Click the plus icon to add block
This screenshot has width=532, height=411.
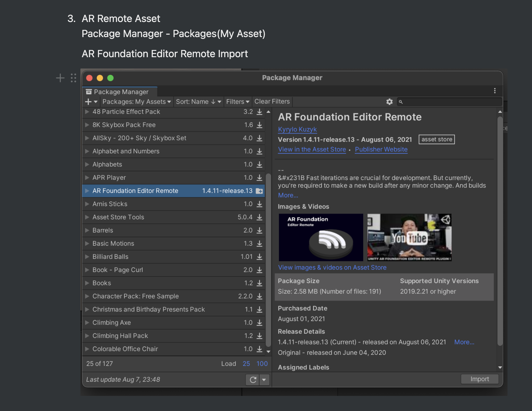[60, 78]
